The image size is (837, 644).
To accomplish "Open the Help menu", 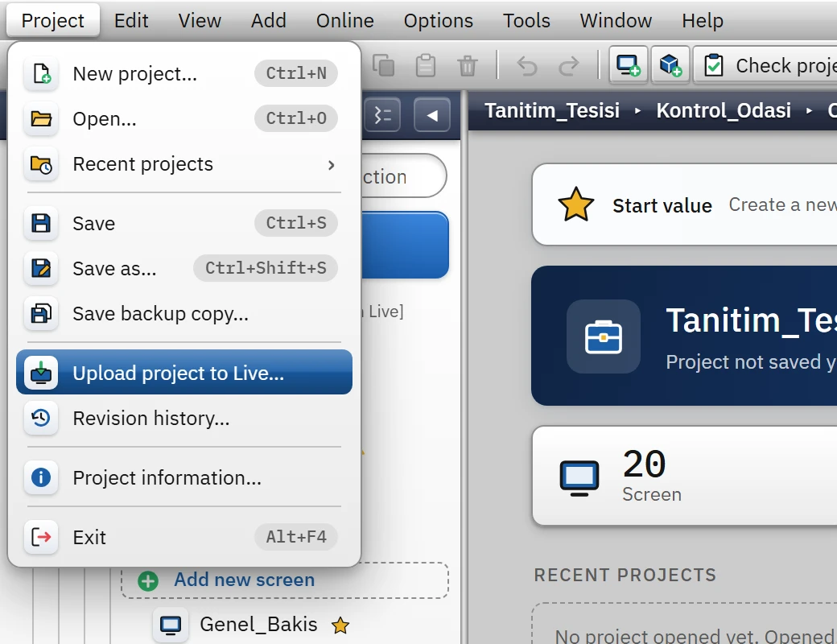I will click(703, 20).
